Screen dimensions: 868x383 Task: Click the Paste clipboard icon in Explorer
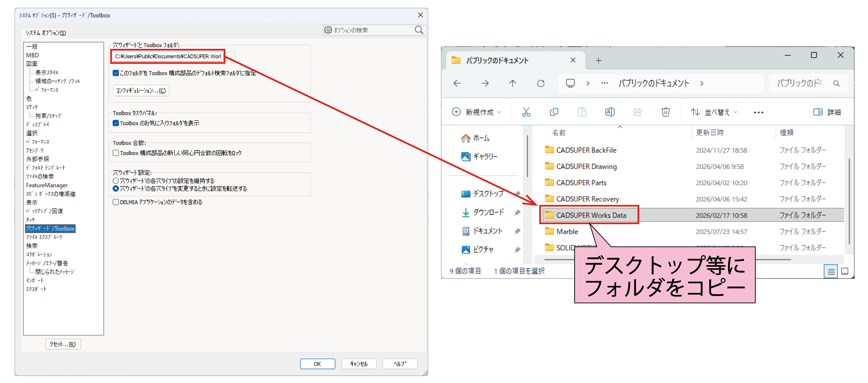tap(582, 112)
